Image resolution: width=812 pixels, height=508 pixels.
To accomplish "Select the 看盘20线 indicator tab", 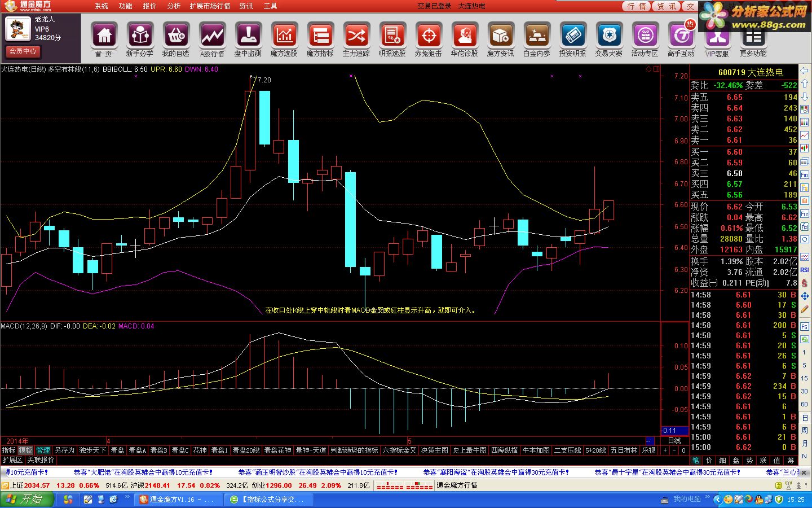I will click(246, 450).
